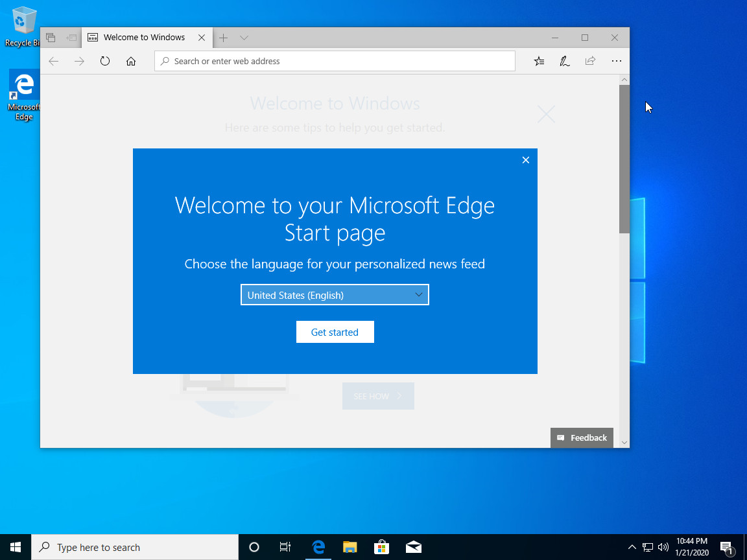Maximize the Edge window

(584, 38)
